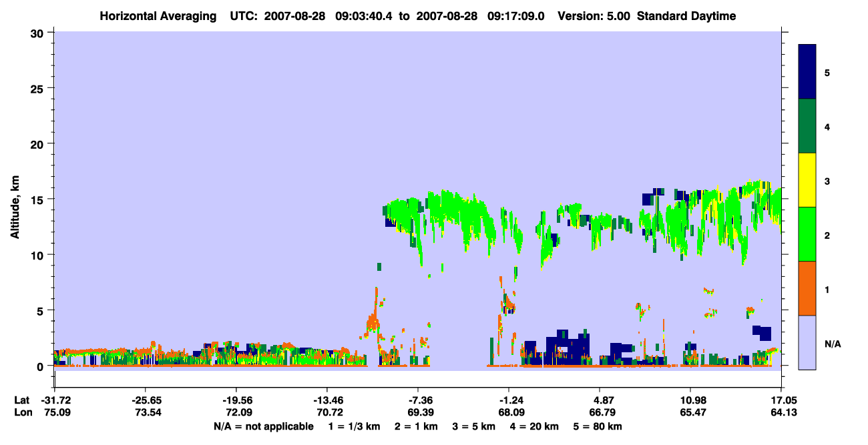Click 'Standard Daytime' in the title

coord(686,16)
